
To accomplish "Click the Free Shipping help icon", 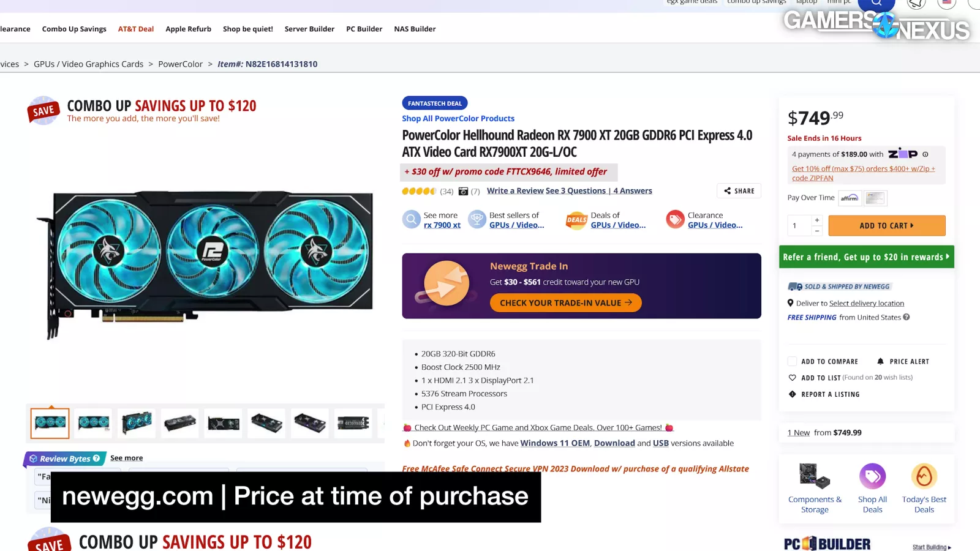I will 906,317.
